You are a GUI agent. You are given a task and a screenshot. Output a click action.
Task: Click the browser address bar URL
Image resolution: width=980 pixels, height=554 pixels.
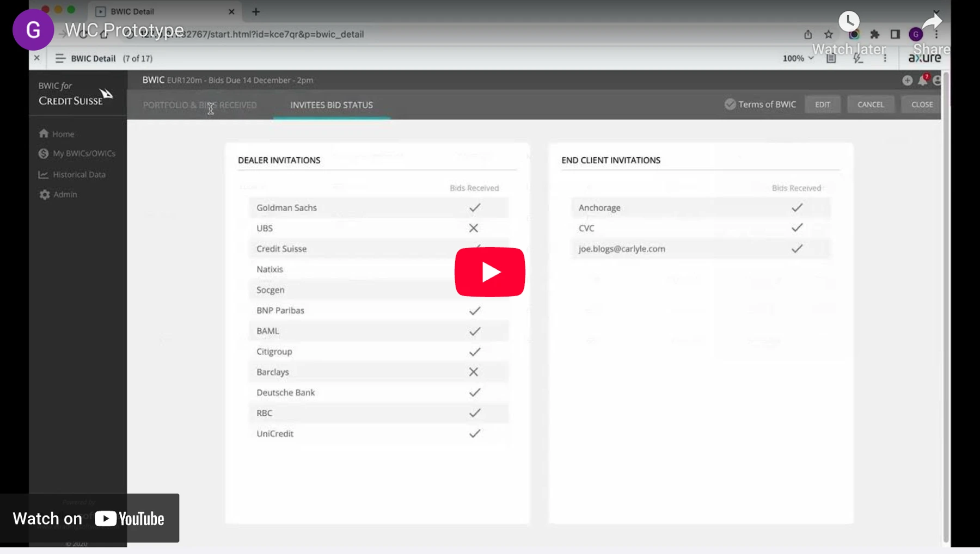point(250,34)
